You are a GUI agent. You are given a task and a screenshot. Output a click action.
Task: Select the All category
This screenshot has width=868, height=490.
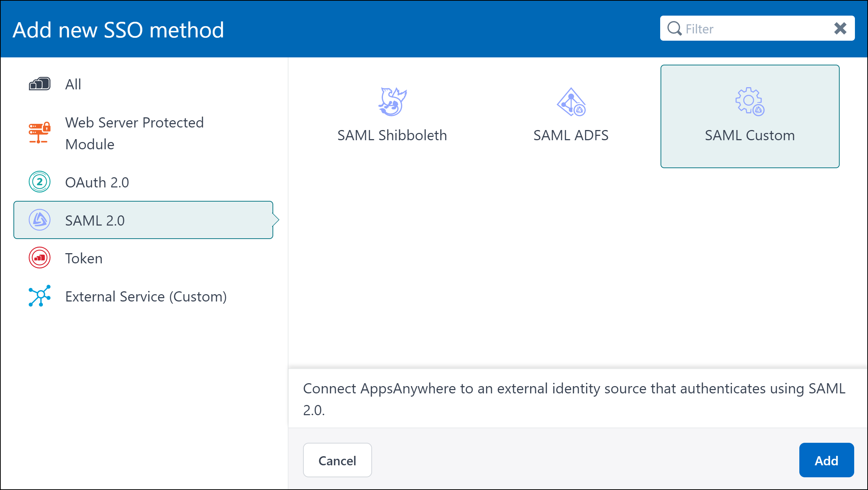(x=73, y=84)
